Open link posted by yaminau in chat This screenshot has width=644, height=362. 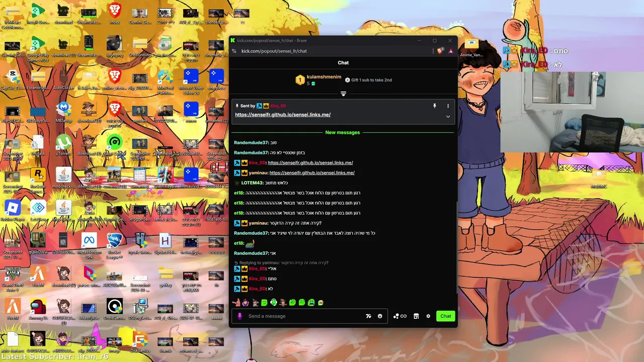(x=312, y=172)
